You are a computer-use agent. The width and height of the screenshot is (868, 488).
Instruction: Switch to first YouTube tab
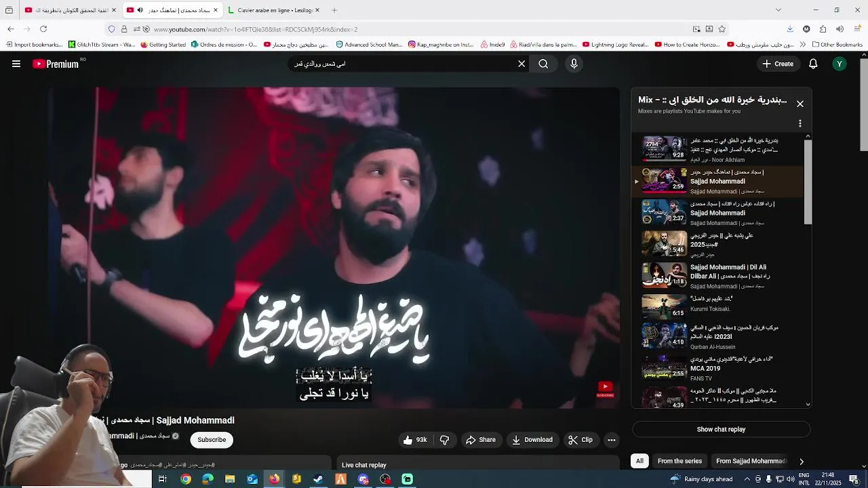(70, 10)
